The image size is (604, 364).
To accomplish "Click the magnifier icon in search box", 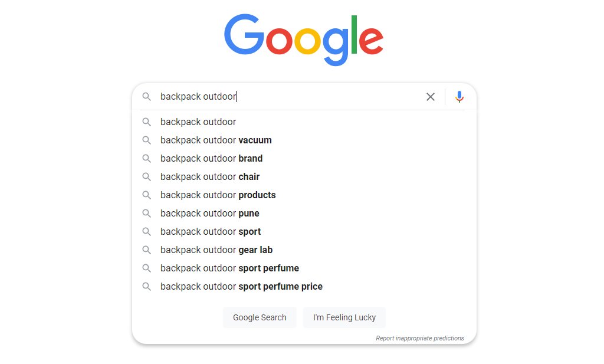I will tap(147, 97).
